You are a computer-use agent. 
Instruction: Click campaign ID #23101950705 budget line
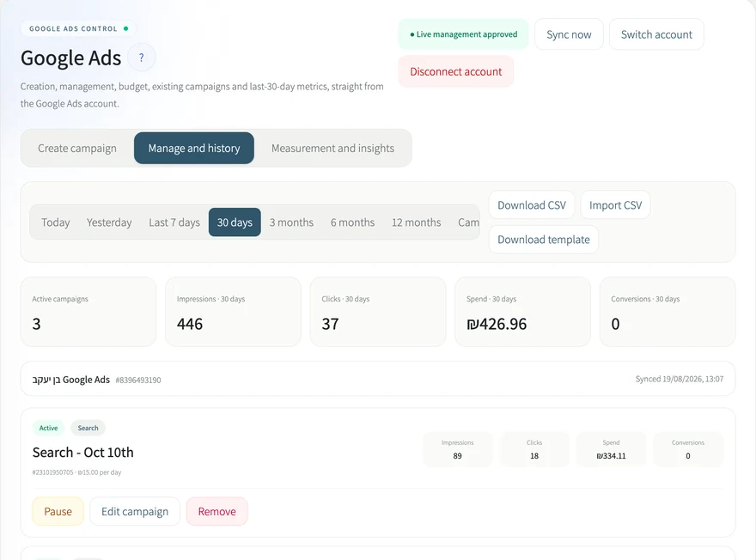pos(76,472)
